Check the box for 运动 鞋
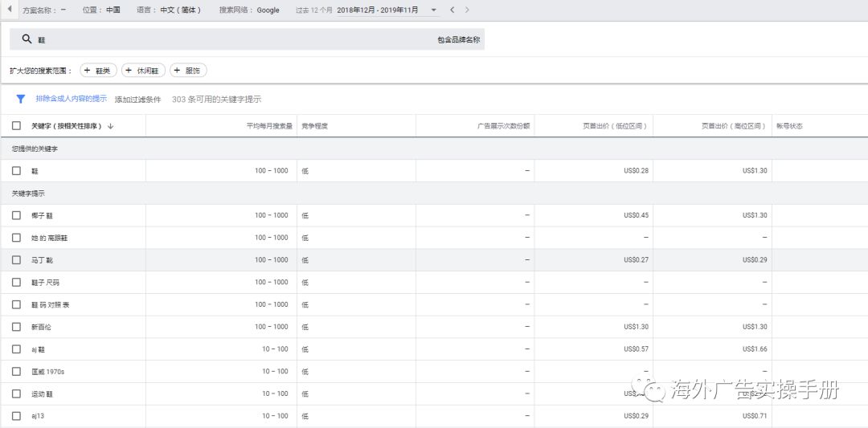 (x=17, y=393)
